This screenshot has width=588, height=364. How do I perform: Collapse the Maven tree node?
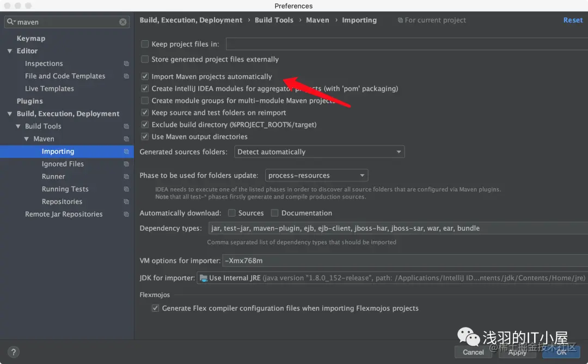pos(26,139)
